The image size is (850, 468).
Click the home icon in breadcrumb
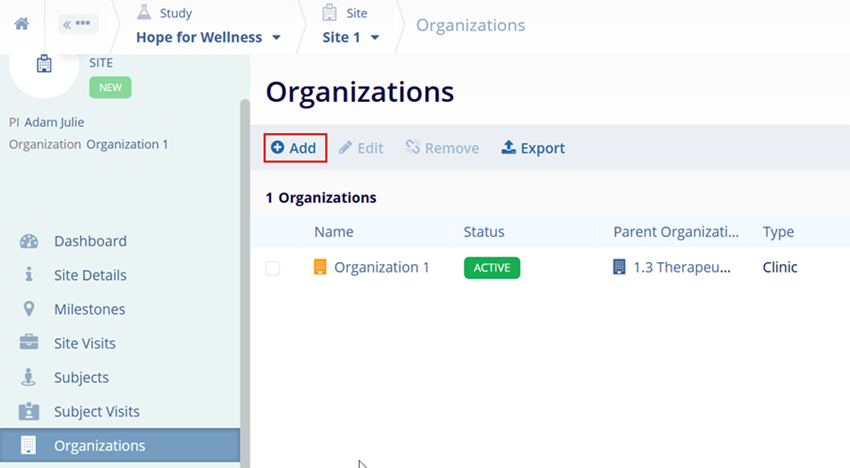point(21,24)
